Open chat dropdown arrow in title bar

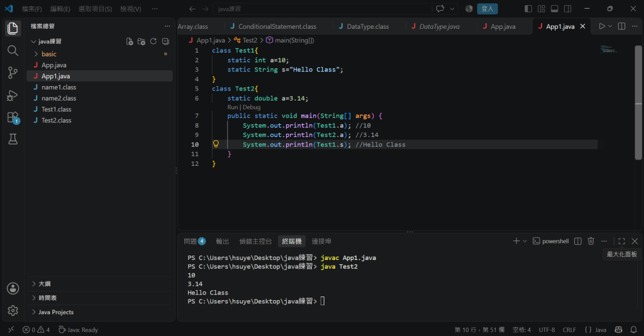click(x=452, y=9)
